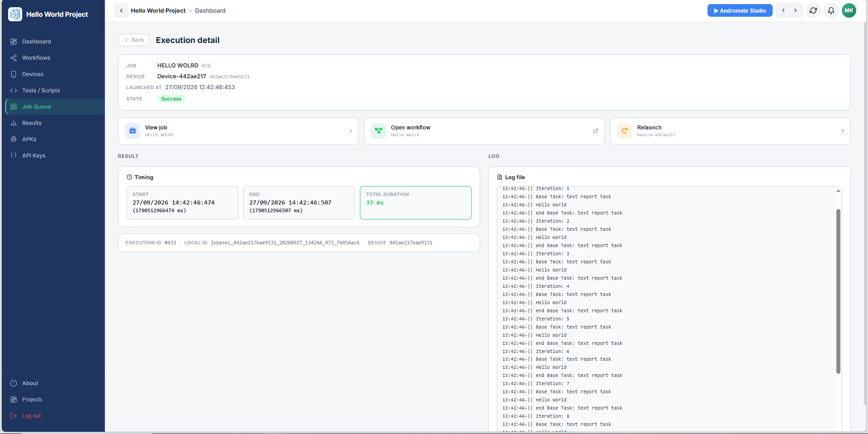
Task: Open the View job card
Action: point(238,131)
